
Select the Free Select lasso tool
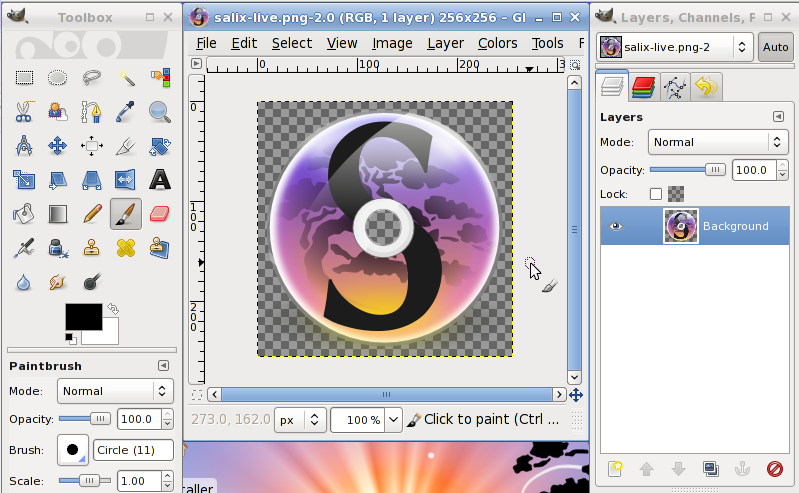(92, 77)
